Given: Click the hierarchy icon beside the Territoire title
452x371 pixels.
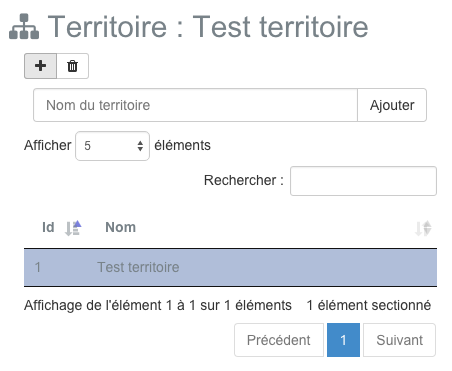Looking at the screenshot, I should click(24, 26).
